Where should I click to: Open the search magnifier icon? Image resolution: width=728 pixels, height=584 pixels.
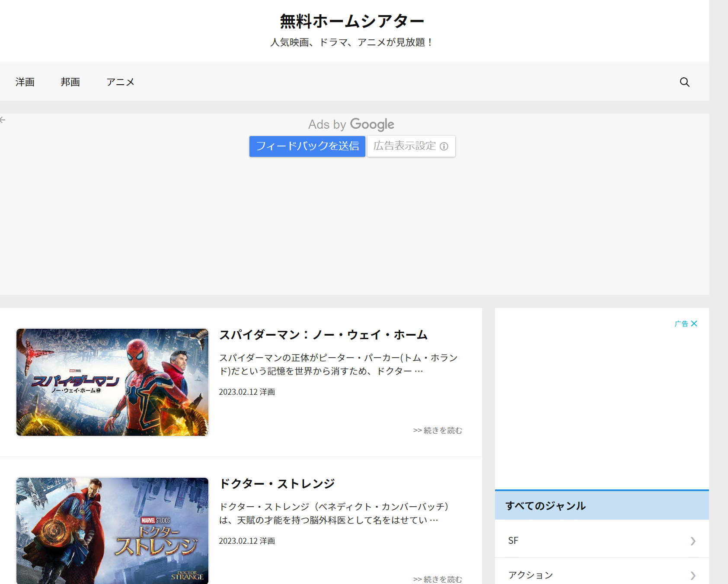click(684, 82)
